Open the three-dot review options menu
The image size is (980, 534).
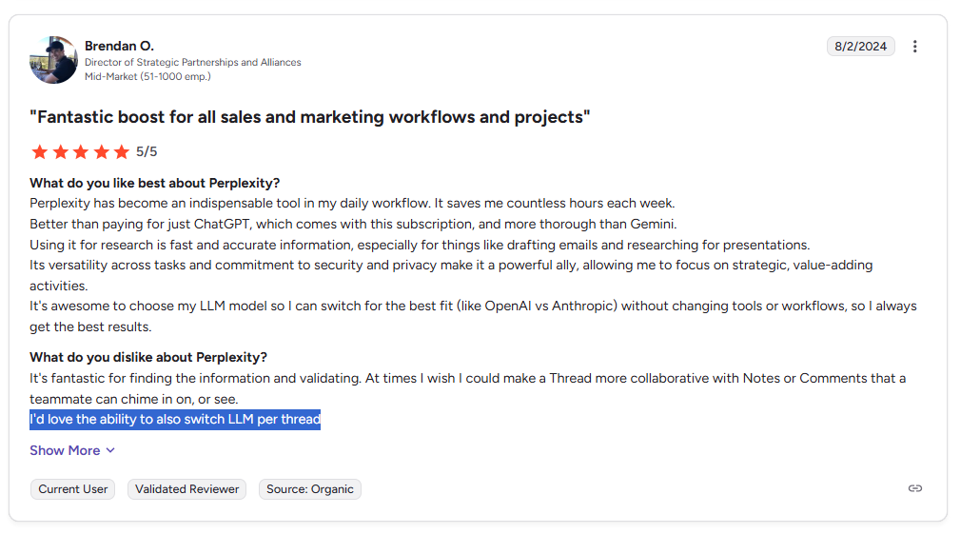click(x=915, y=47)
